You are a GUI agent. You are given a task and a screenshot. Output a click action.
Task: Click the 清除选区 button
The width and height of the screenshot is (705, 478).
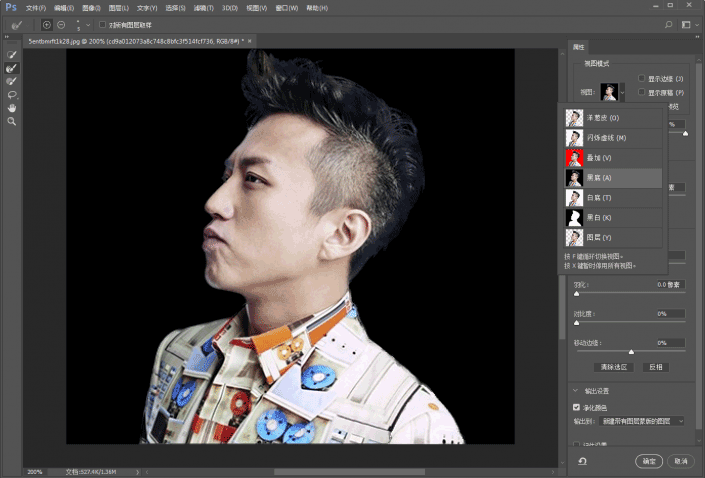614,367
